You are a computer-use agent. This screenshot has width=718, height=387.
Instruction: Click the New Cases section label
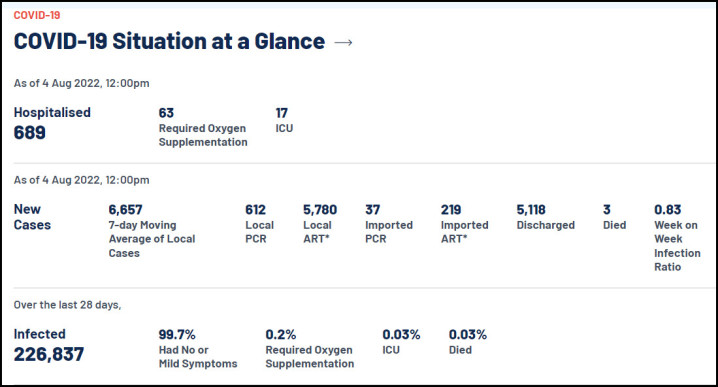click(x=32, y=217)
